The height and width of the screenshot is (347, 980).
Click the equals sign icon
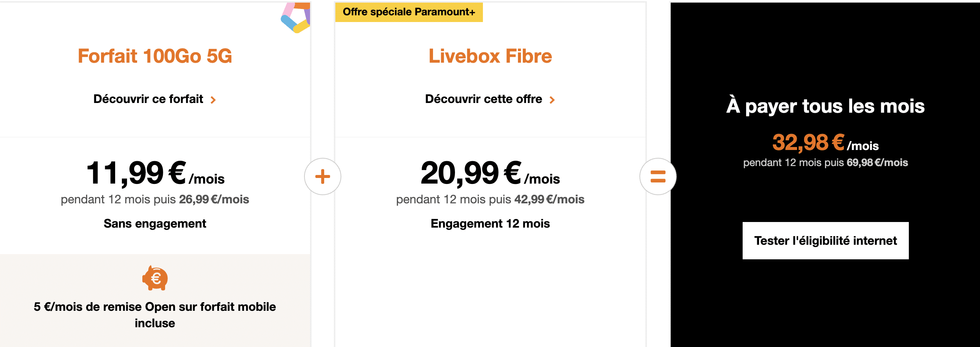[x=658, y=176]
